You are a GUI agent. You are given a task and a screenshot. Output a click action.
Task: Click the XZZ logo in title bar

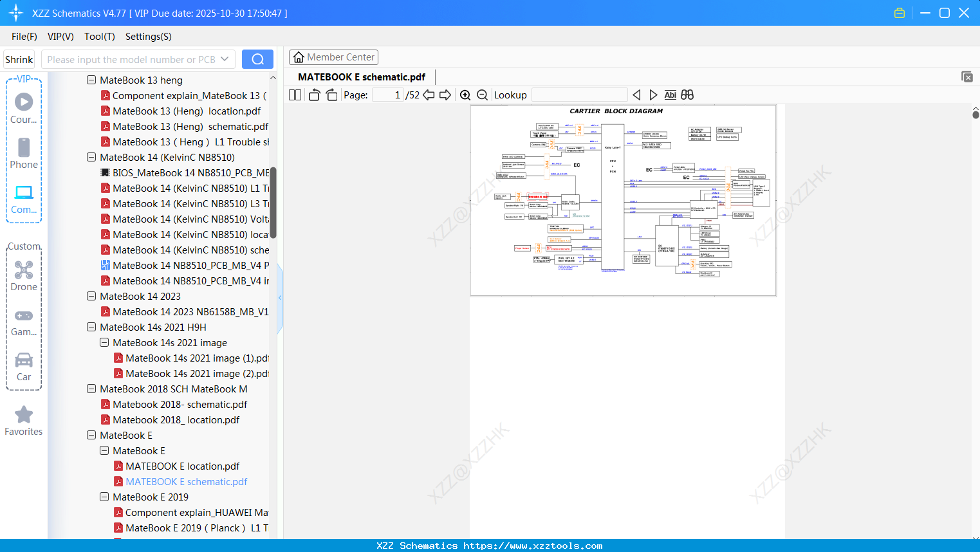tap(16, 13)
